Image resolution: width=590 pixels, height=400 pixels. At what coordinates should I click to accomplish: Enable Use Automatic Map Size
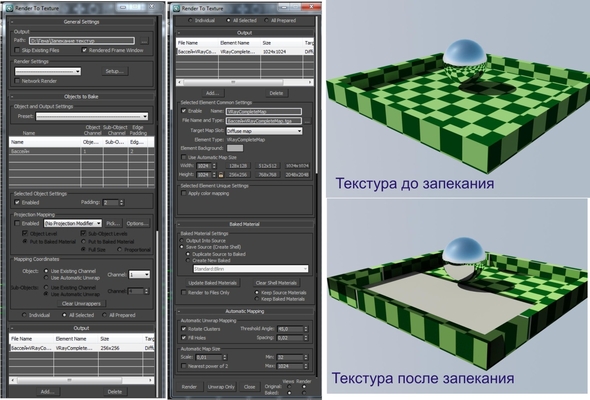(x=184, y=157)
